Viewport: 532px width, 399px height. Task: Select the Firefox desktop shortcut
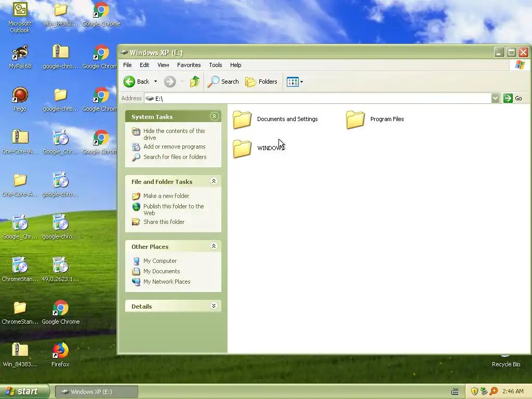(60, 354)
